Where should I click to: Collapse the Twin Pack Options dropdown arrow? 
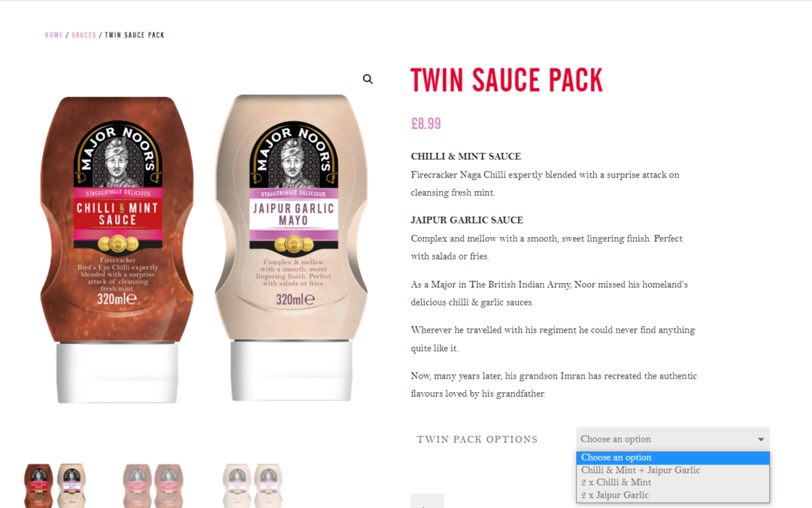761,439
